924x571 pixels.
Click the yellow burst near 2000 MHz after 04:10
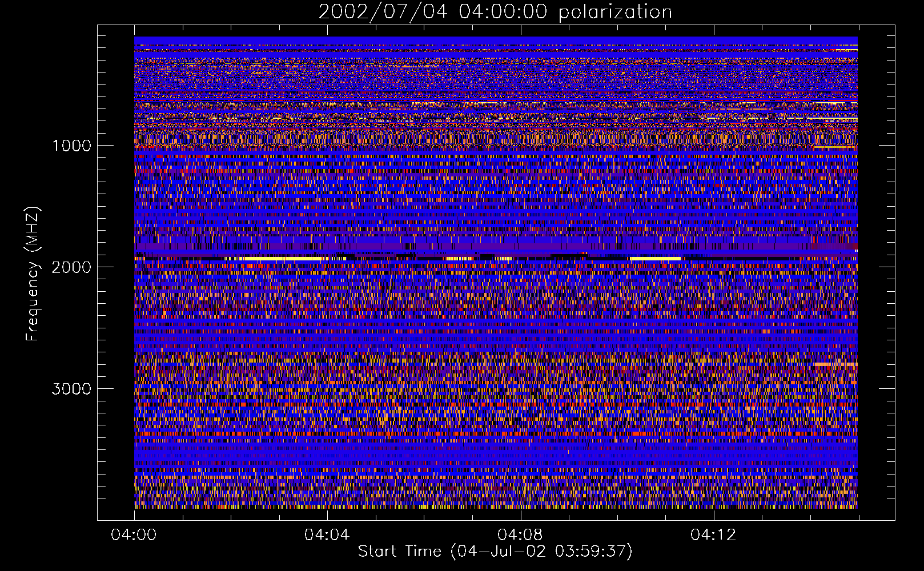pyautogui.click(x=655, y=259)
